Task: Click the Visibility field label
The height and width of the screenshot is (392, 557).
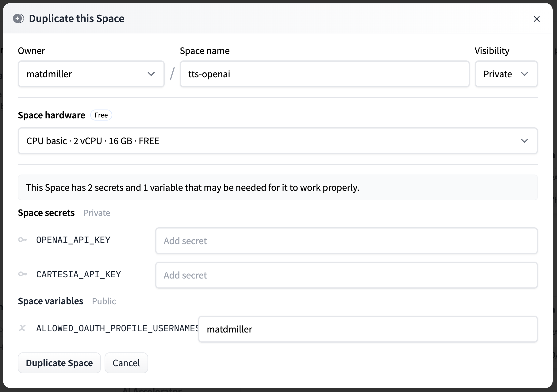Action: (492, 51)
